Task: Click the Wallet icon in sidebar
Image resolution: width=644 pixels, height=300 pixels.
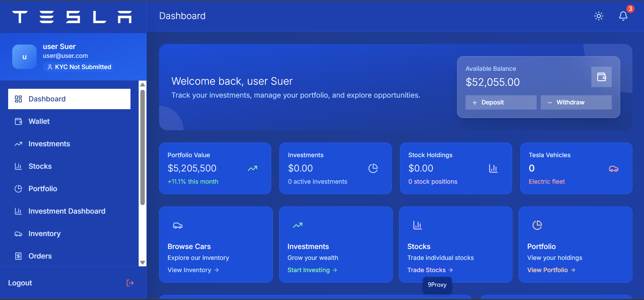Action: pyautogui.click(x=18, y=121)
